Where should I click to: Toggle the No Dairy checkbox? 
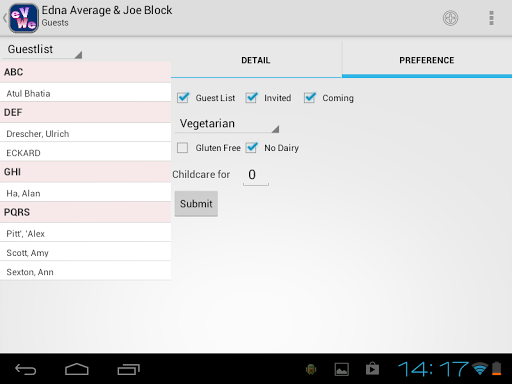pos(251,148)
